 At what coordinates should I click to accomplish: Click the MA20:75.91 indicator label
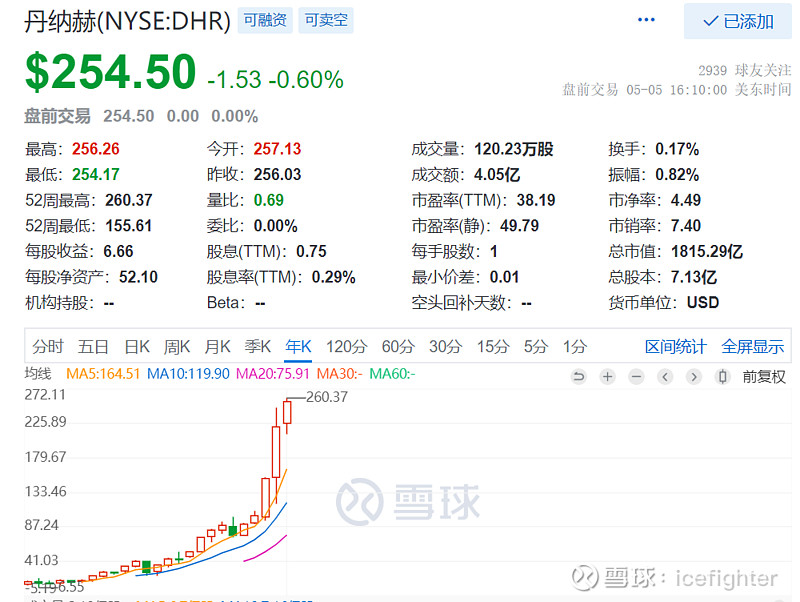[273, 374]
